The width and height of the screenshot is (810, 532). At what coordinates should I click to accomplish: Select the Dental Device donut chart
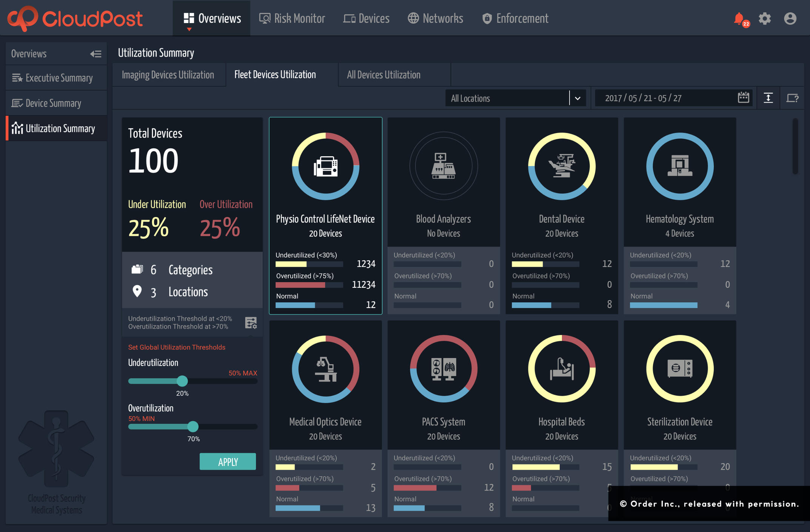click(x=561, y=166)
